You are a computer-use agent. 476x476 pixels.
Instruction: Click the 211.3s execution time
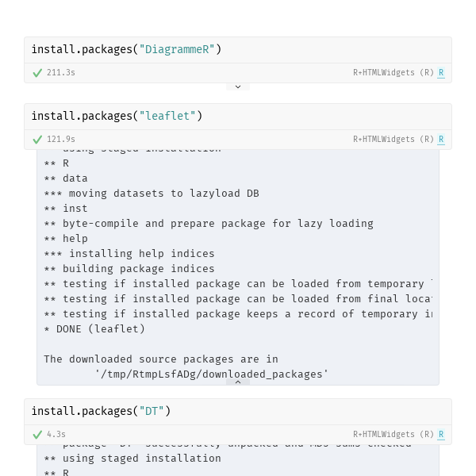pyautogui.click(x=61, y=73)
